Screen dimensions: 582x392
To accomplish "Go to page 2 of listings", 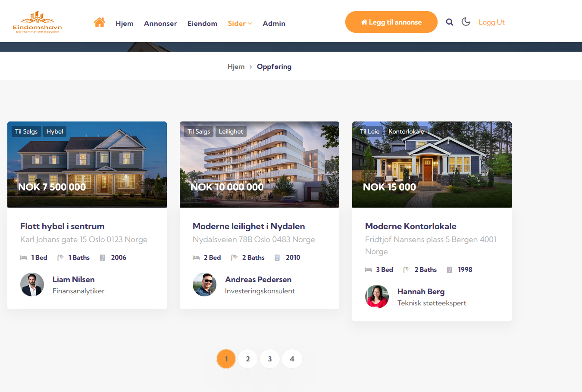I will coord(248,359).
